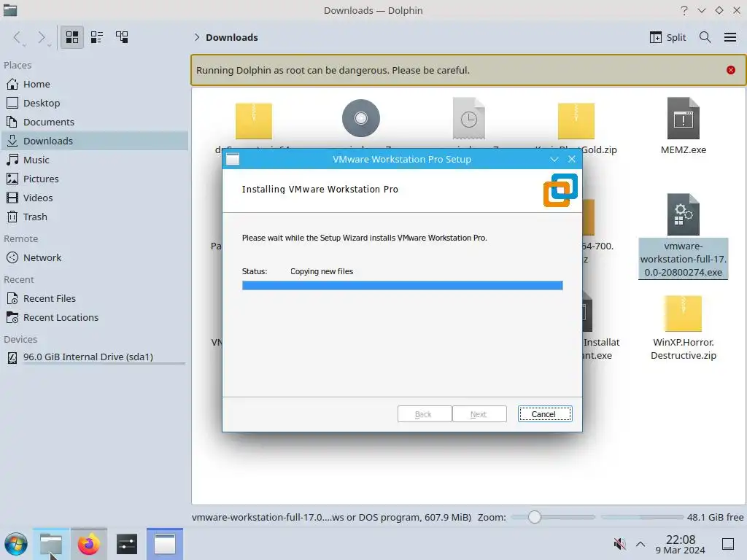The width and height of the screenshot is (747, 560).
Task: Go back with the Dolphin back arrow
Action: (18, 37)
